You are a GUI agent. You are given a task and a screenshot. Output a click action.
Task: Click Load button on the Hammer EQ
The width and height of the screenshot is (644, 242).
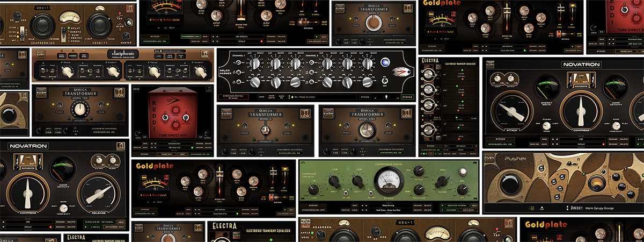click(x=261, y=97)
